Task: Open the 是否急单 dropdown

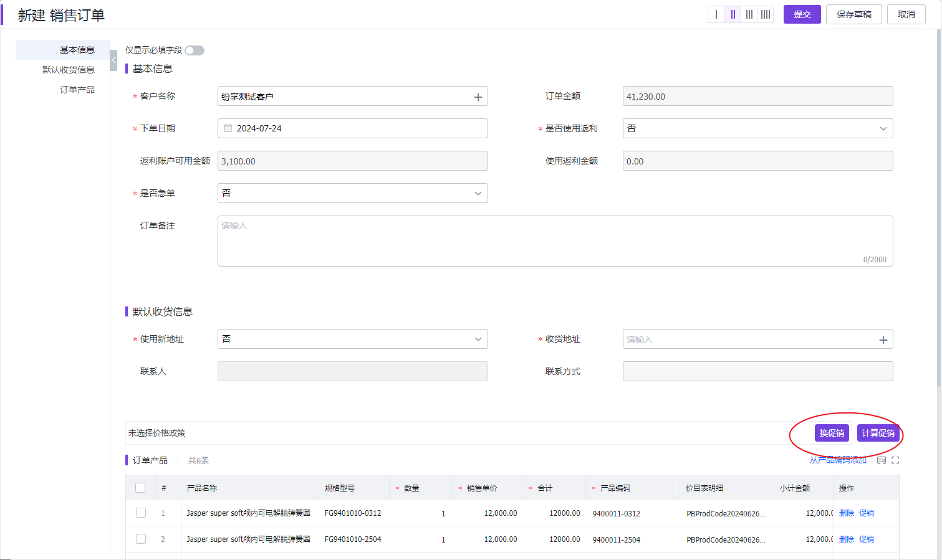Action: coord(478,193)
